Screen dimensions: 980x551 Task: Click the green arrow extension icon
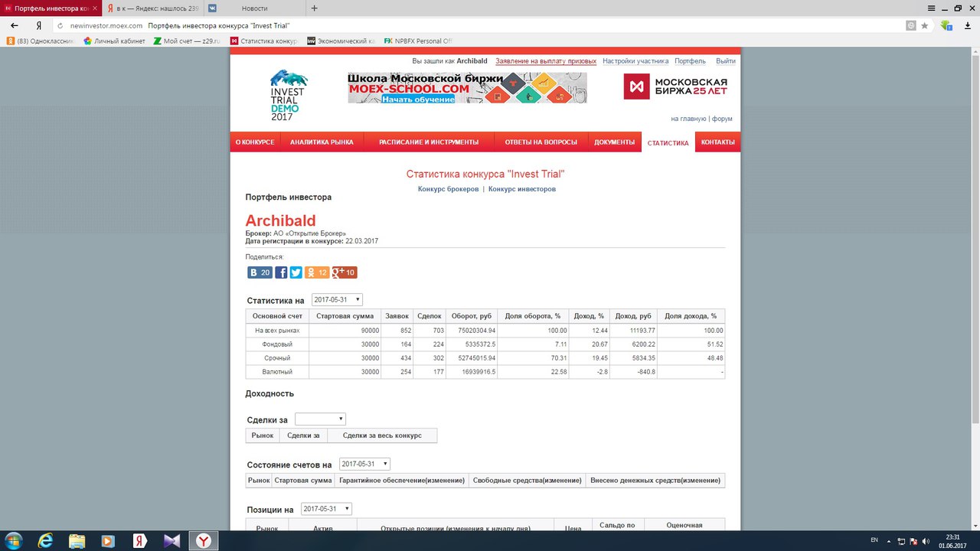(946, 25)
